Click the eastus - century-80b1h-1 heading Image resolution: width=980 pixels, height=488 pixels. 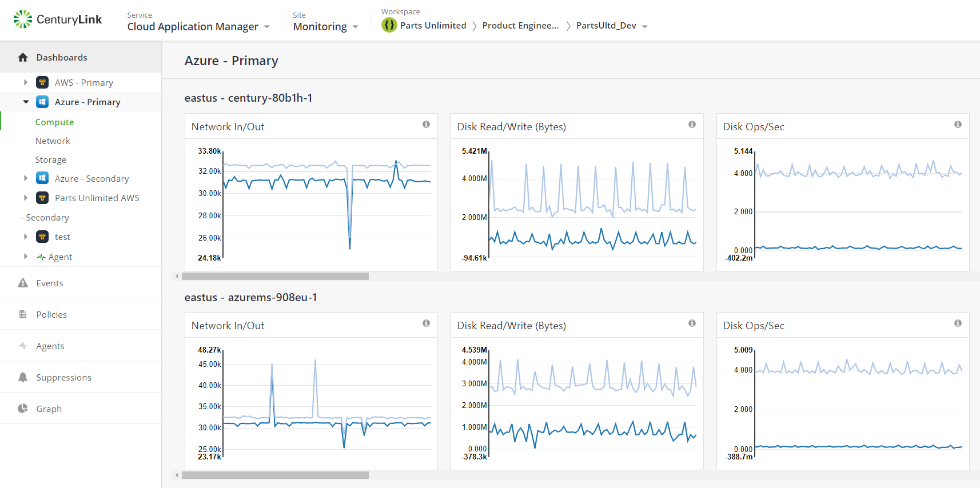pos(248,98)
